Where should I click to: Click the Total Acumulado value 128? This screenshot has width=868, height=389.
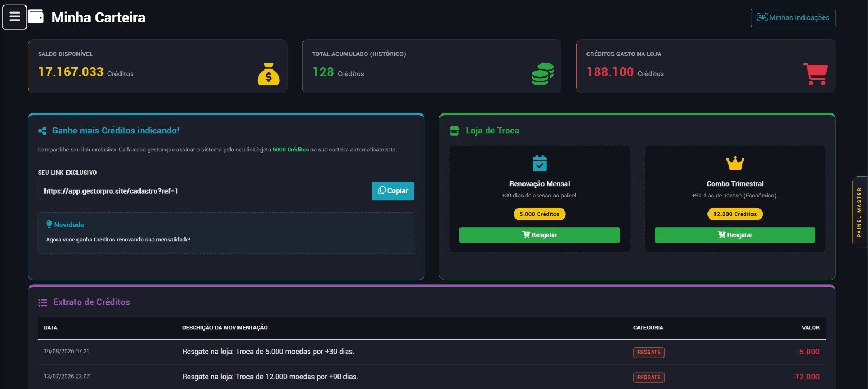point(323,72)
